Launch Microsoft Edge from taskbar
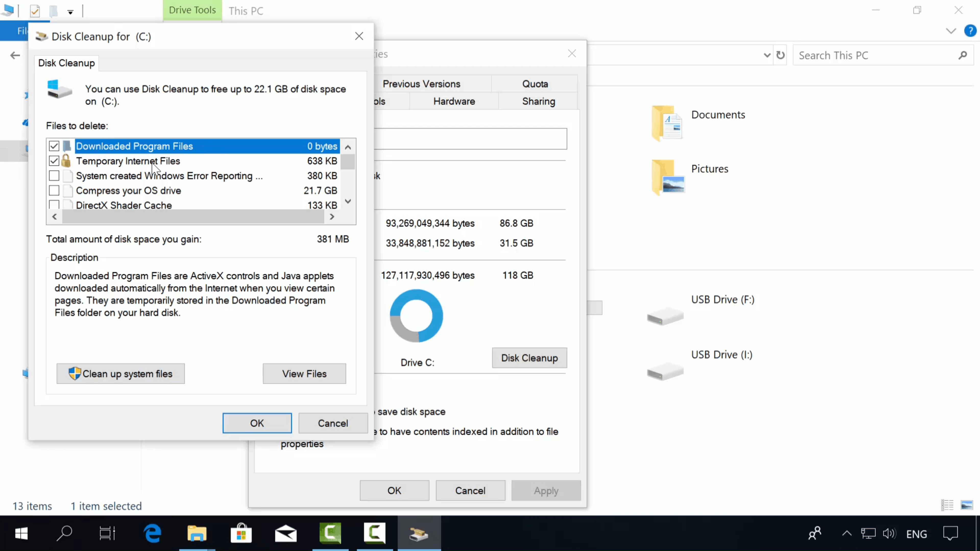The image size is (980, 551). [x=153, y=533]
